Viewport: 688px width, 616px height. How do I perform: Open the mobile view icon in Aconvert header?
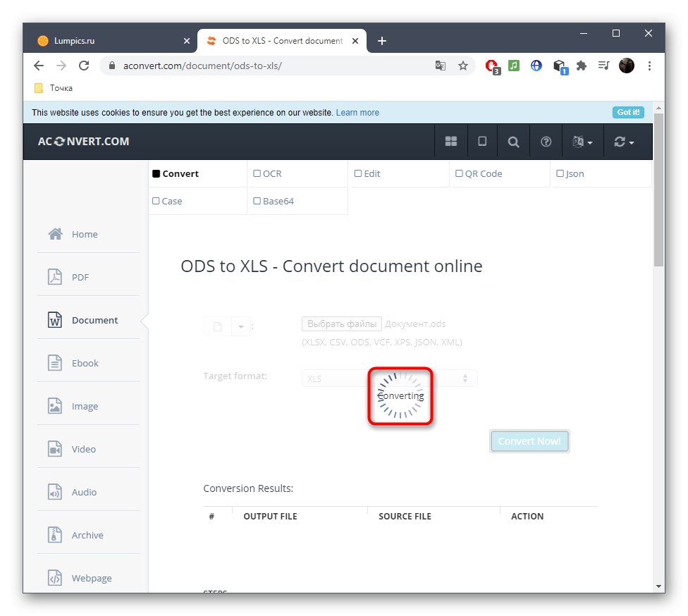point(482,141)
